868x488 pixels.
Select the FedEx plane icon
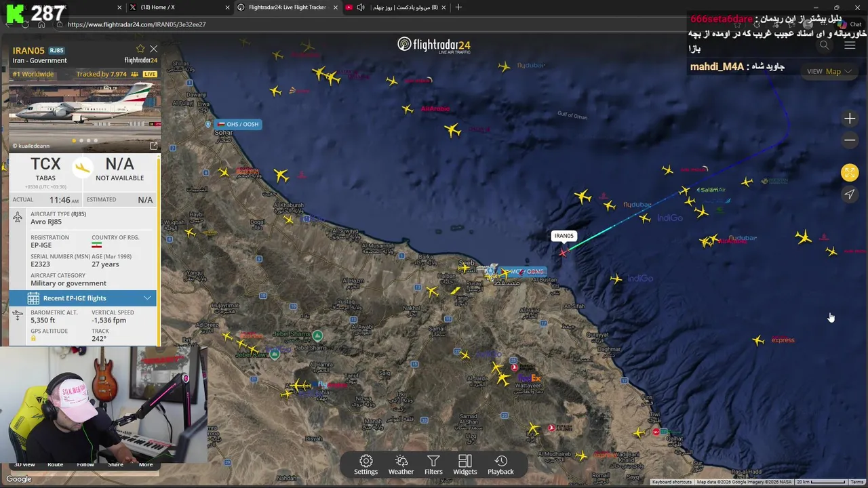[504, 379]
